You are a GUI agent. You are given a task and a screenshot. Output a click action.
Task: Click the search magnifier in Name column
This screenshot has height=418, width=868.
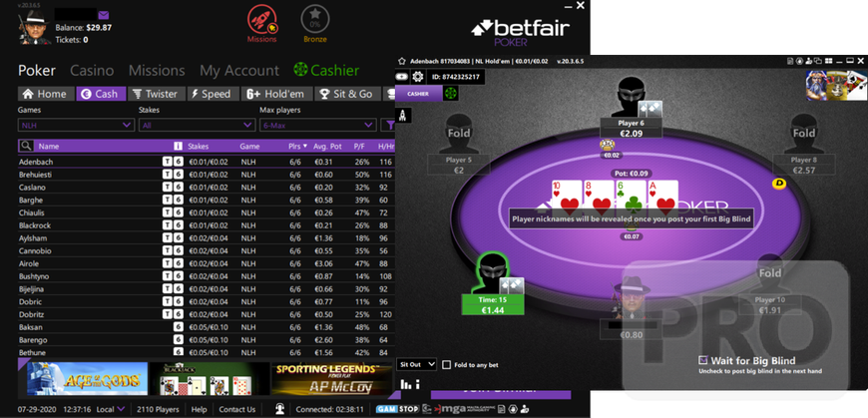coord(26,147)
